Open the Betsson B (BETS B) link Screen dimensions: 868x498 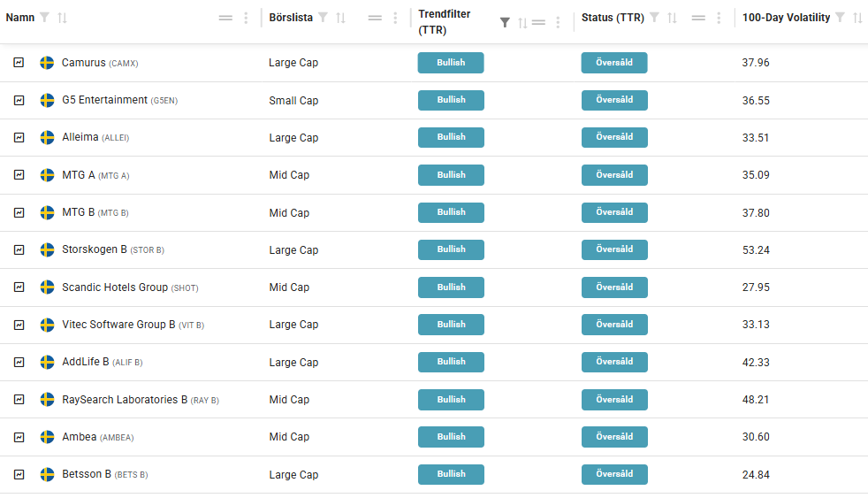click(x=104, y=475)
